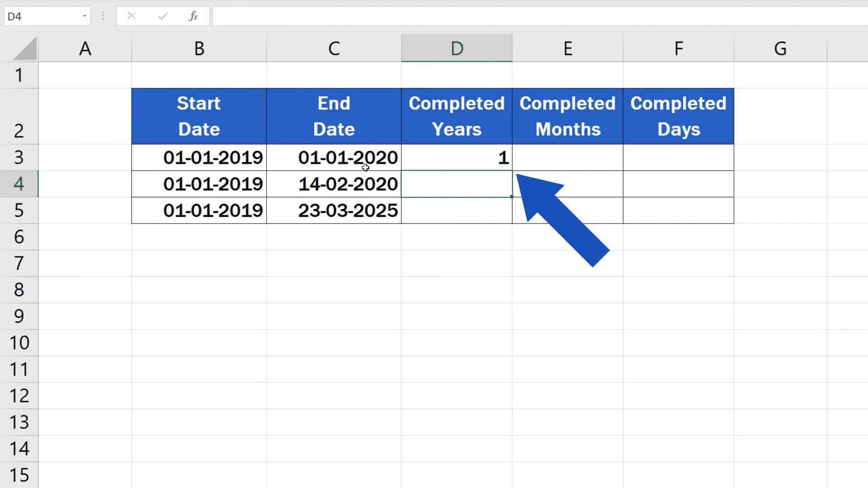Select column B header
868x488 pixels.
click(x=199, y=47)
